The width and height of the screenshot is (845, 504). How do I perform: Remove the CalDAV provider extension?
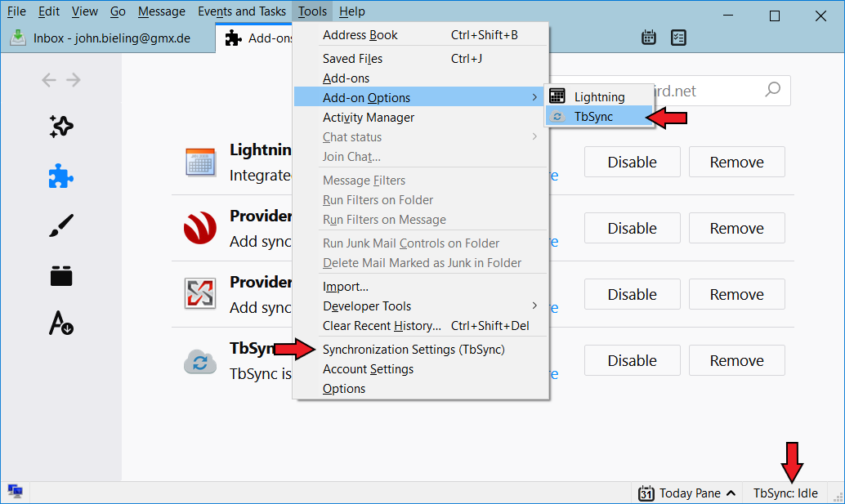[736, 228]
